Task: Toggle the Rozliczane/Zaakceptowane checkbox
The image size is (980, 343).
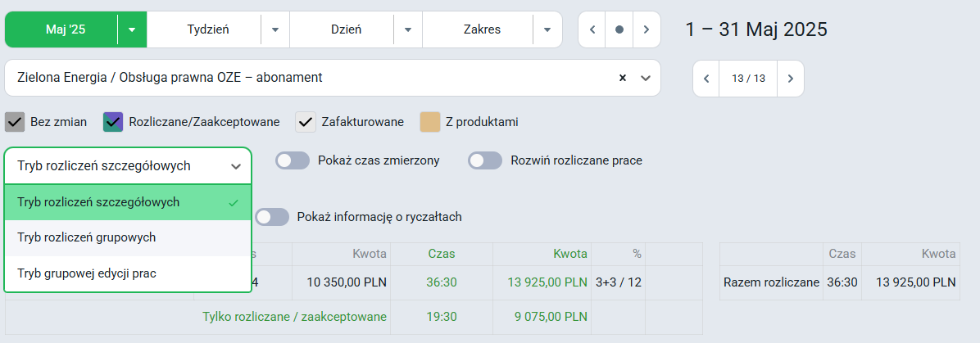Action: tap(113, 122)
